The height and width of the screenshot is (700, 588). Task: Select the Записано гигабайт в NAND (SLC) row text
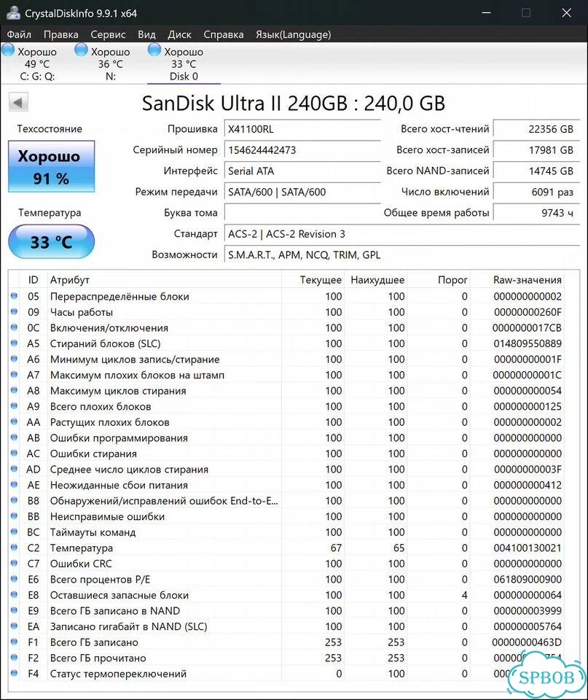(x=128, y=626)
